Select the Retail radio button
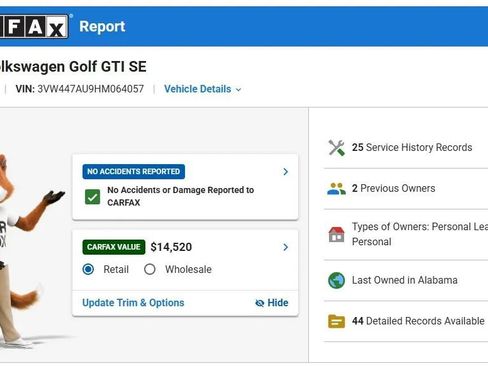The width and height of the screenshot is (488, 366). point(88,269)
